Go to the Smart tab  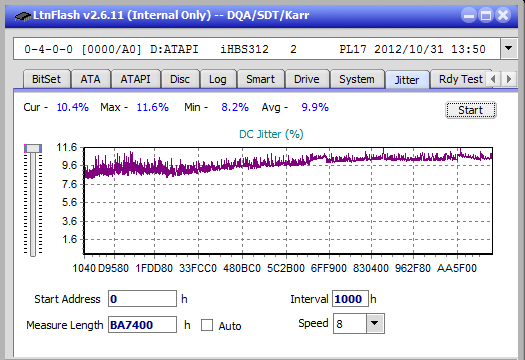point(260,79)
